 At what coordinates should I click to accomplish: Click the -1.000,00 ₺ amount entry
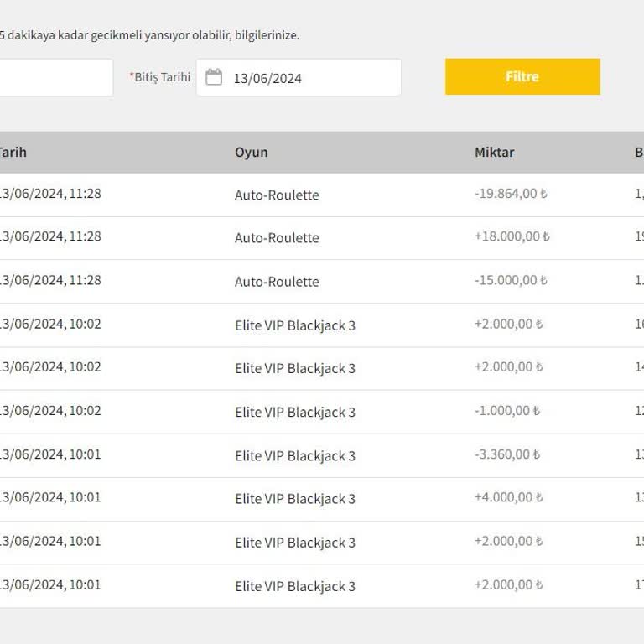(x=507, y=411)
